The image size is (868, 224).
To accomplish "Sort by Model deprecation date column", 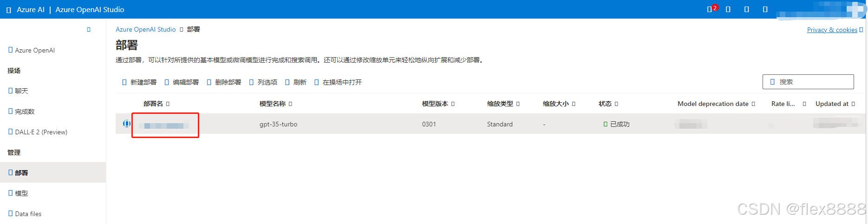I will (716, 104).
